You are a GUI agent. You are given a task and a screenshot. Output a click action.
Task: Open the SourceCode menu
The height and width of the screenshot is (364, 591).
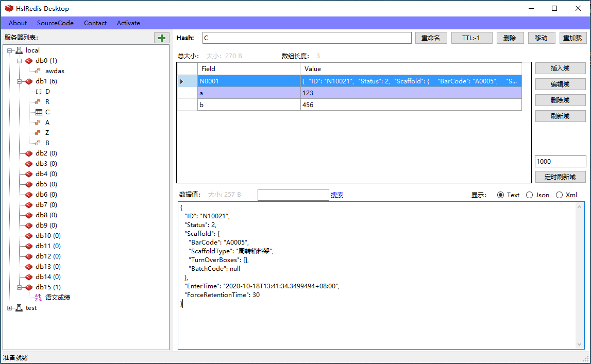pos(55,23)
